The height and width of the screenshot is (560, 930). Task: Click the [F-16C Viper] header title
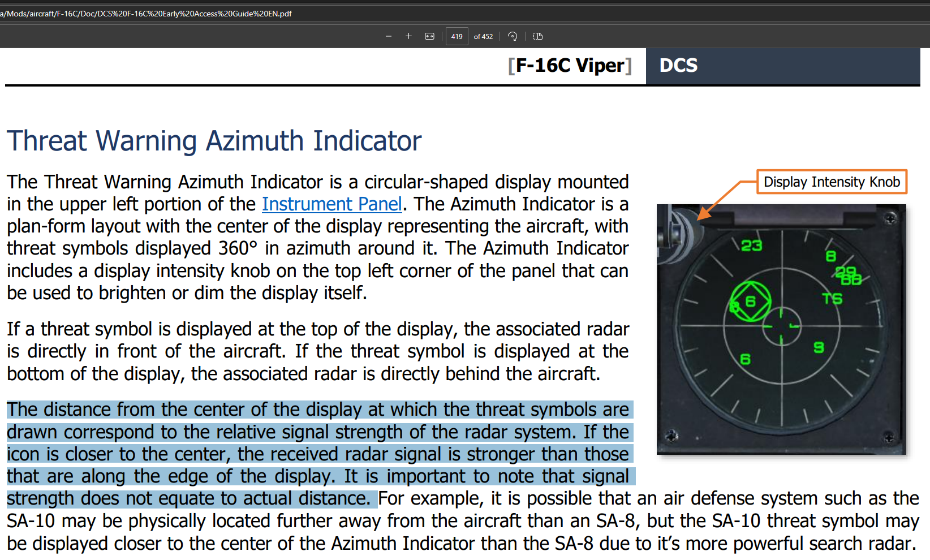(570, 66)
